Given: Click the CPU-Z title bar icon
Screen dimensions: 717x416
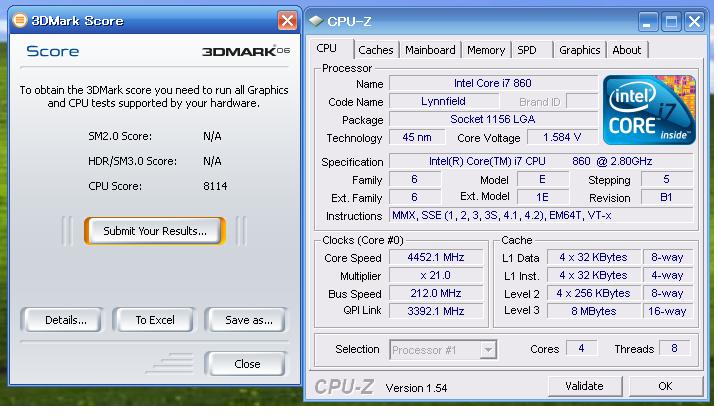Looking at the screenshot, I should click(316, 21).
